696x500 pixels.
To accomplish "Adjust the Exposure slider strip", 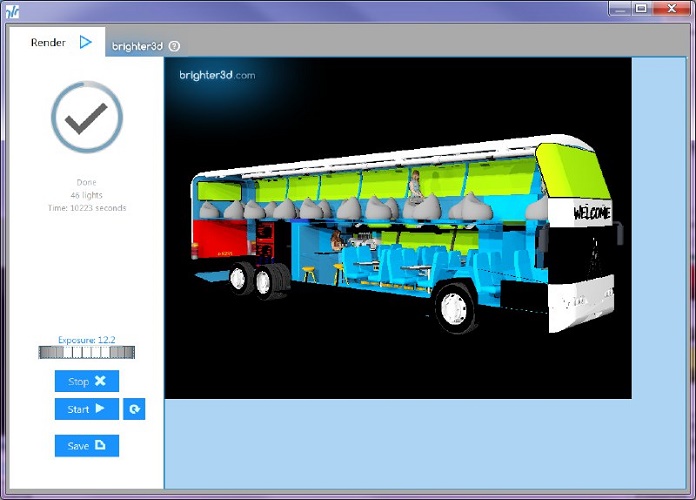I will tap(86, 352).
